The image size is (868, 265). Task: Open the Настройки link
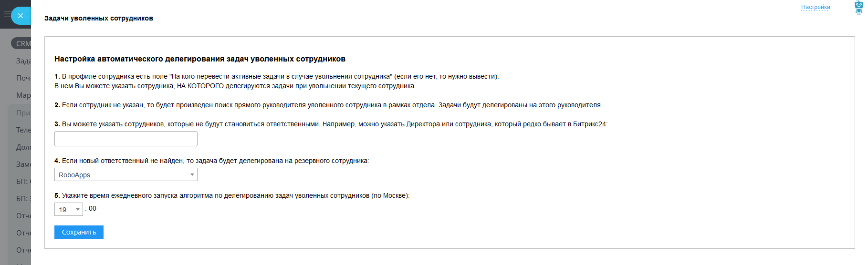pyautogui.click(x=816, y=7)
